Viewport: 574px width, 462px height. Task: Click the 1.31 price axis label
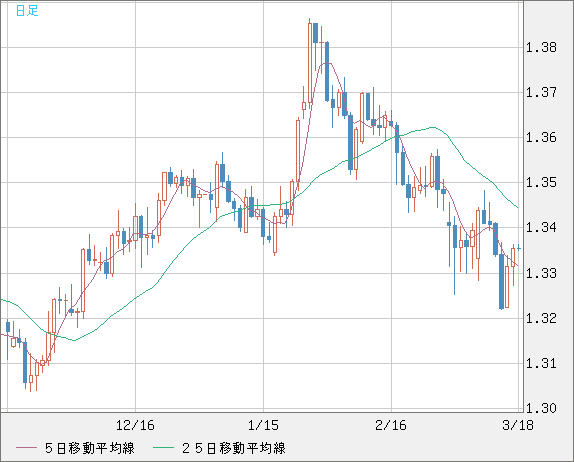[x=541, y=364]
